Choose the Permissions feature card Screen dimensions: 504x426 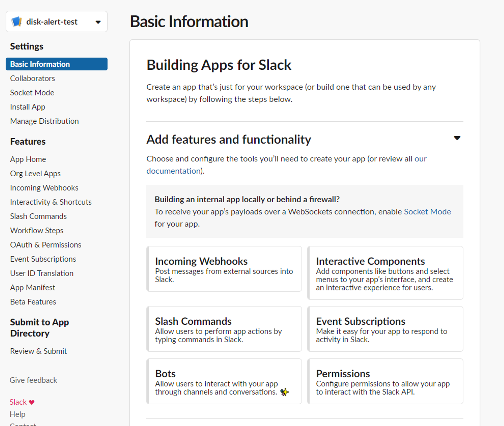[385, 381]
